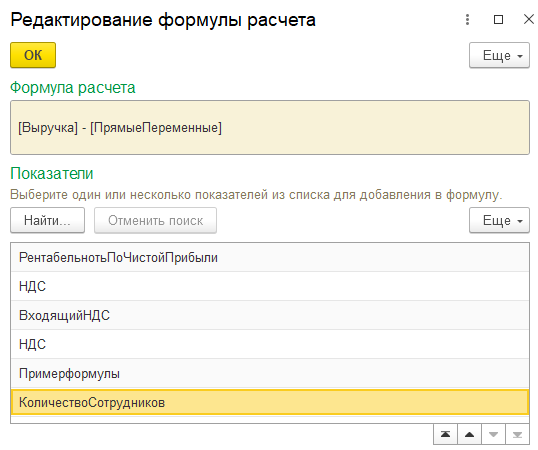Select РентабельнотьПоЧистойПрибыли in the list

click(270, 257)
